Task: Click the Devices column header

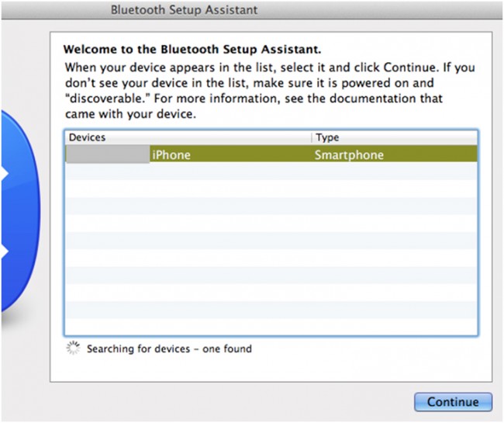Action: coord(87,137)
